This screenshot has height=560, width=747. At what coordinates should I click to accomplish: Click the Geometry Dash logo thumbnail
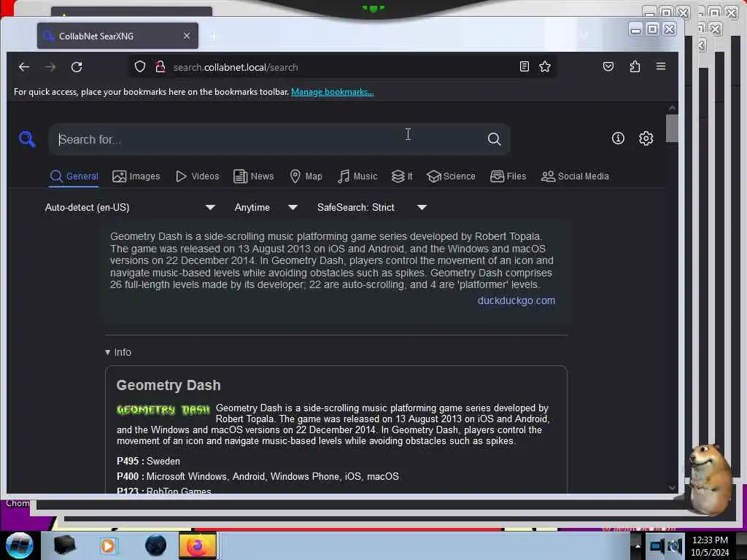(163, 410)
